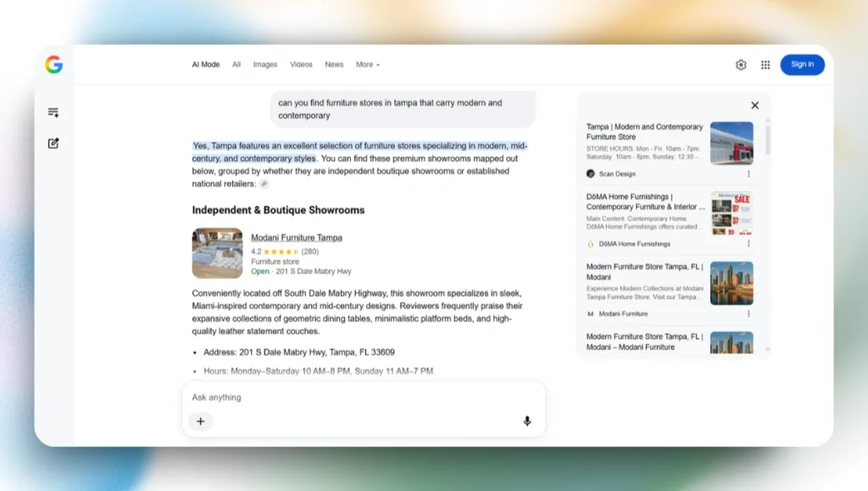The width and height of the screenshot is (868, 491).
Task: Click the user query bubble about Tampa furniture
Action: [x=403, y=109]
